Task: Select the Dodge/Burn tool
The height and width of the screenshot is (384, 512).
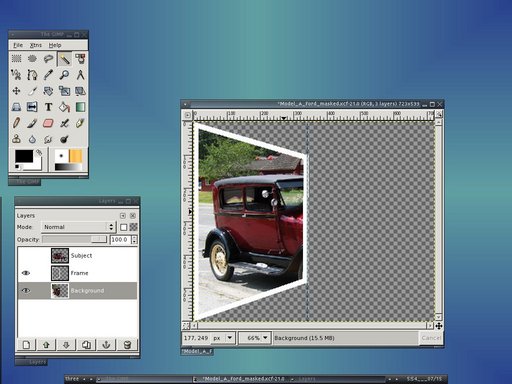Action: click(64, 139)
